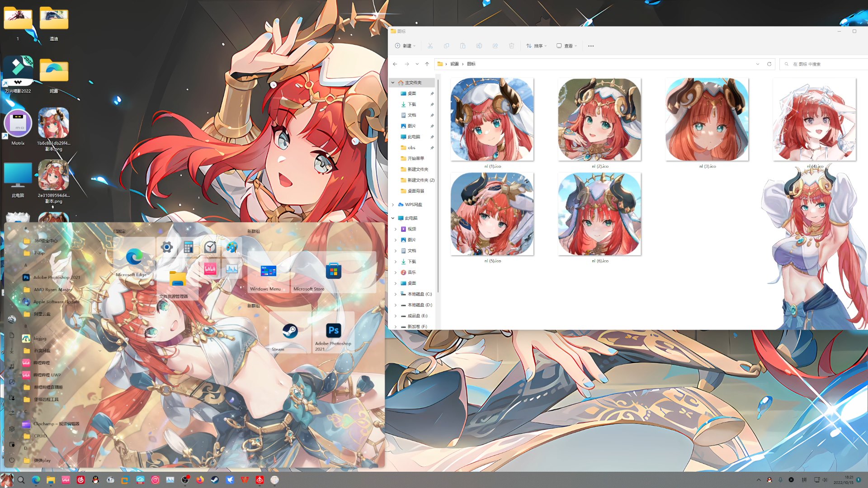Click the 妮露 breadcrumb in address bar
868x488 pixels.
[x=454, y=64]
